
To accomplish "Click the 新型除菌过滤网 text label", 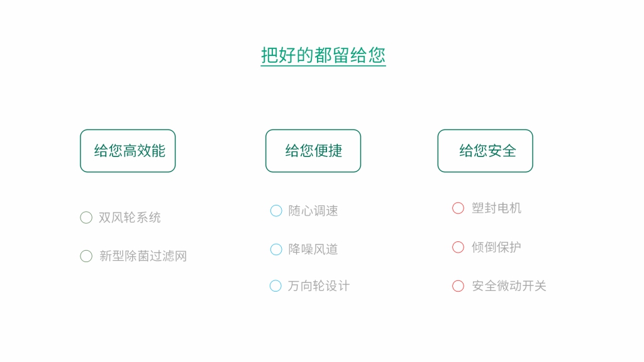I will click(143, 256).
